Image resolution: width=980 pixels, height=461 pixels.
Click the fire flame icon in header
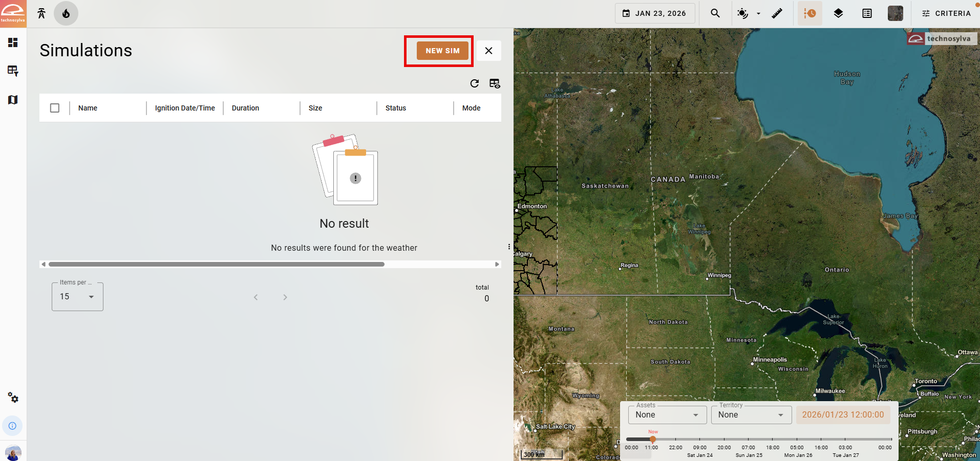(66, 14)
